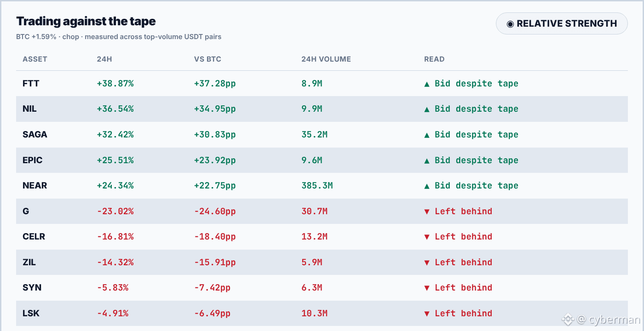Click the VS BTC column header

(x=208, y=59)
